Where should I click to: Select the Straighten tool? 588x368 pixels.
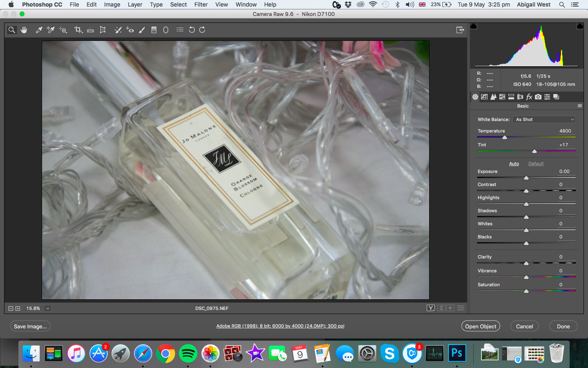point(91,30)
